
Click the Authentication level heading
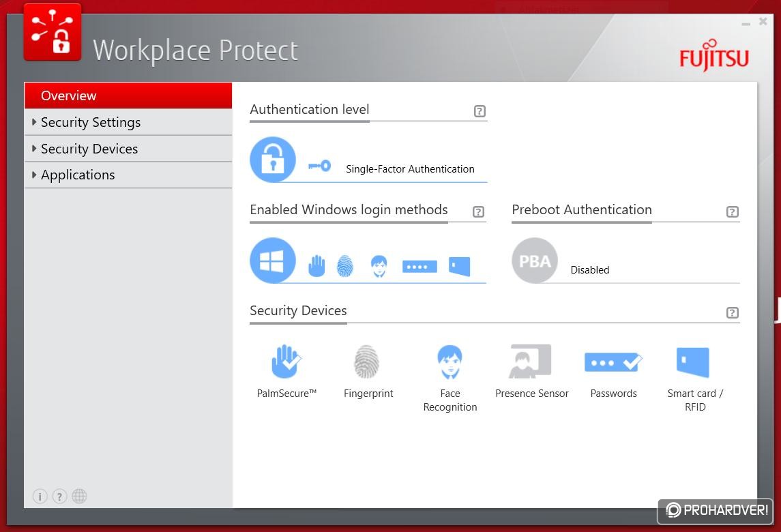click(x=309, y=110)
